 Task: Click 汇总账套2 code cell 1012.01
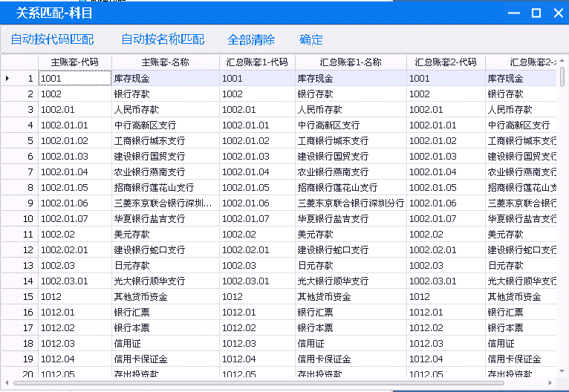tap(446, 313)
